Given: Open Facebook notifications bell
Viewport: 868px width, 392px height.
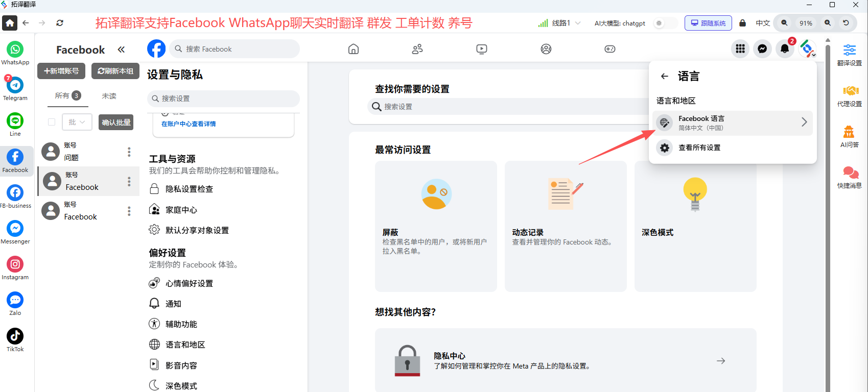Looking at the screenshot, I should pos(785,49).
